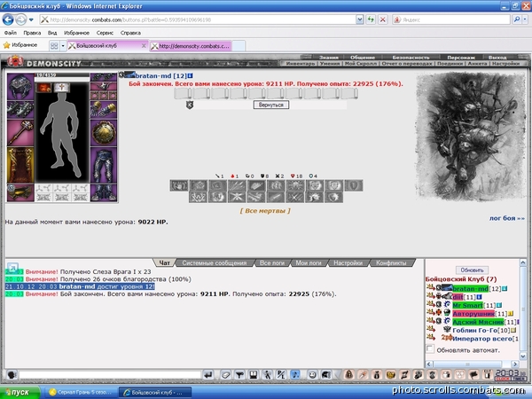Open the back/forward history dropdown arrow

[x=31, y=20]
